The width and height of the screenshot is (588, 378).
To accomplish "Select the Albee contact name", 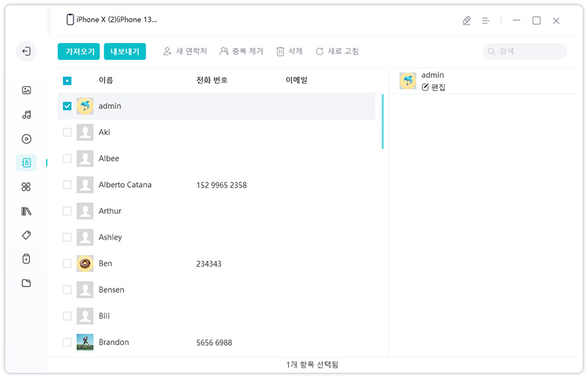I will (x=109, y=159).
